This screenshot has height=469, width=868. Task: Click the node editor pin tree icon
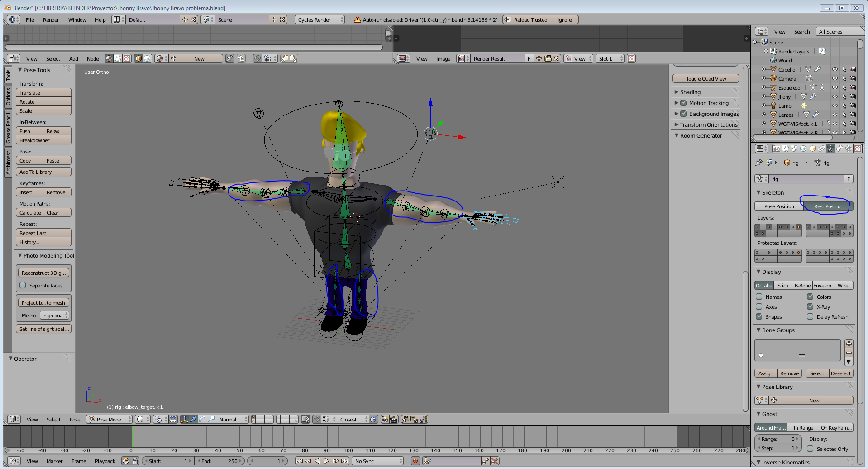(x=230, y=58)
